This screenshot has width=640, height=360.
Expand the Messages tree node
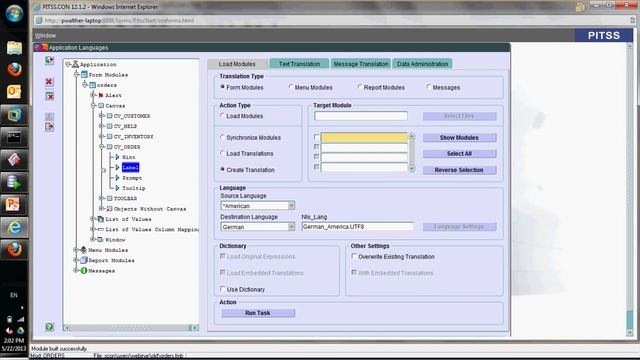click(76, 270)
